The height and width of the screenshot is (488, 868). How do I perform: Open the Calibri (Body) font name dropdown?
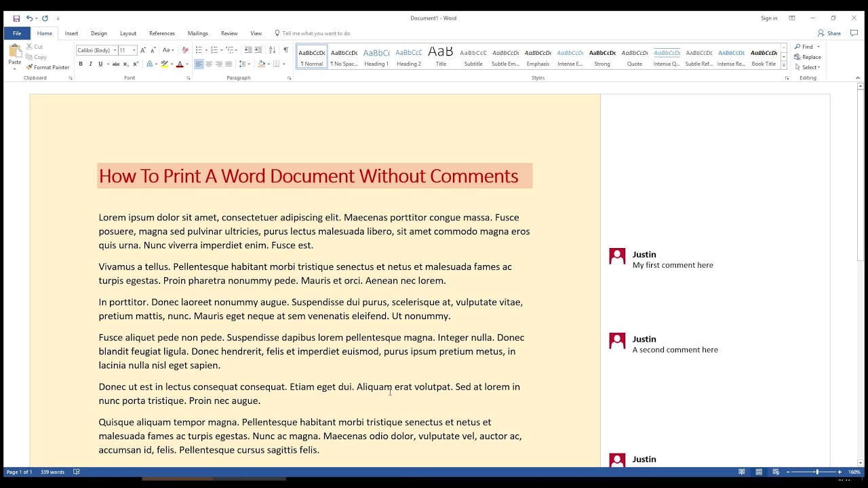pyautogui.click(x=115, y=50)
